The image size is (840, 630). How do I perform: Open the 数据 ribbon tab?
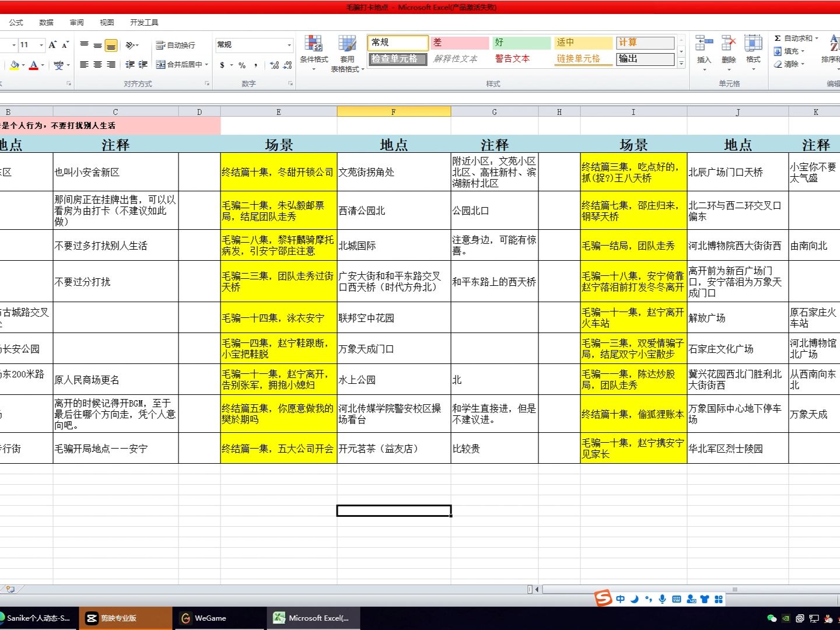click(47, 22)
